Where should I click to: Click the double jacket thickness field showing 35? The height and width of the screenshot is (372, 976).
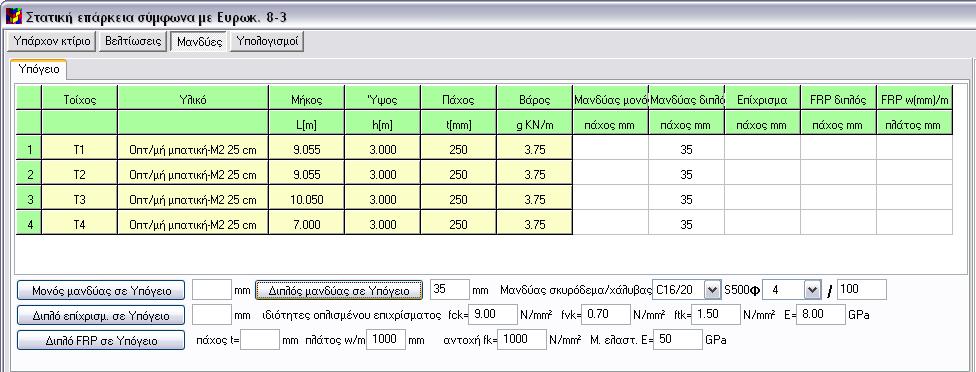[450, 289]
